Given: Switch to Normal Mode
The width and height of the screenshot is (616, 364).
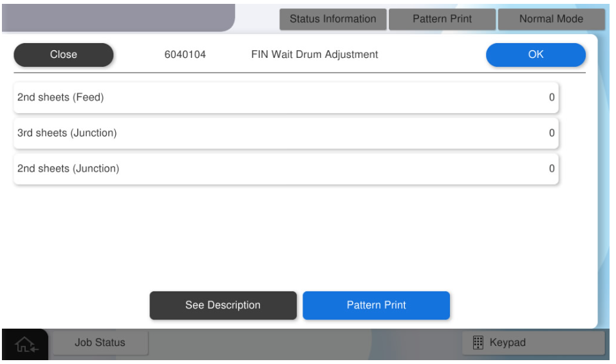Looking at the screenshot, I should tap(551, 19).
